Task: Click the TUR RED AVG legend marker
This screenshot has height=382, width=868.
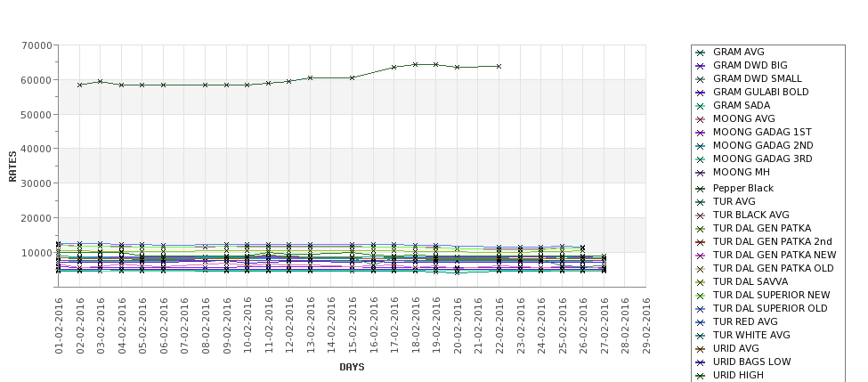Action: 701,322
